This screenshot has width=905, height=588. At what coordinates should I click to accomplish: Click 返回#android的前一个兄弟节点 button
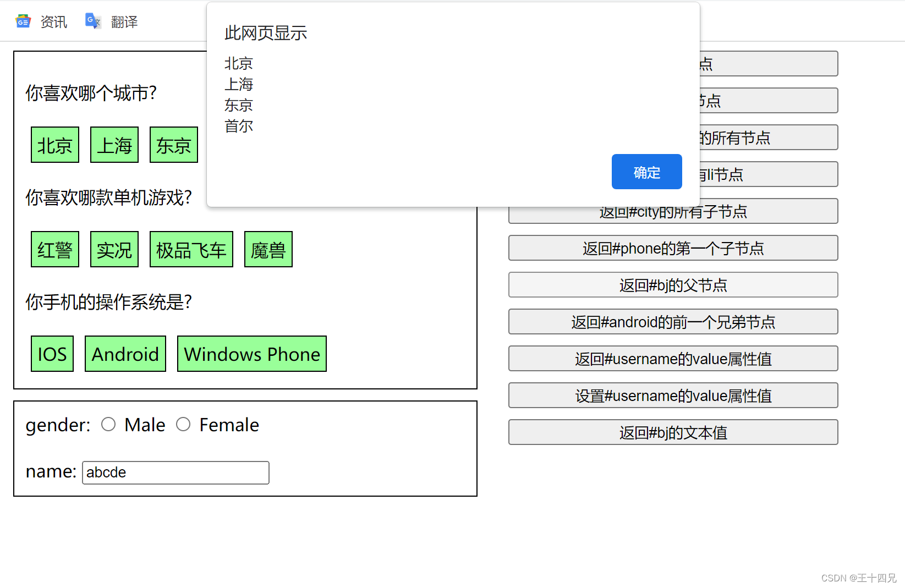point(673,322)
